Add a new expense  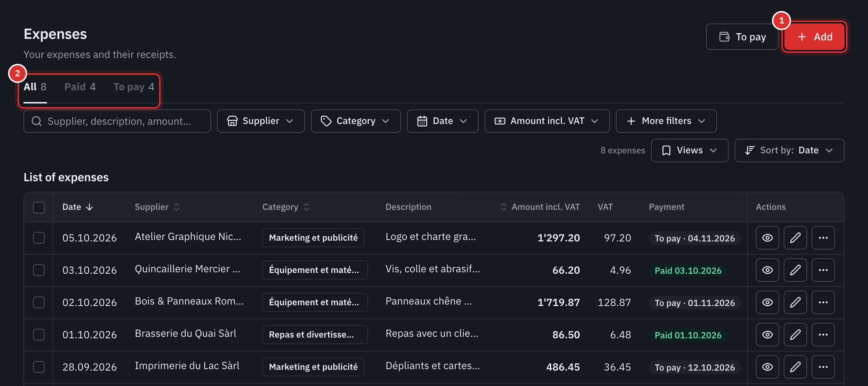(814, 37)
